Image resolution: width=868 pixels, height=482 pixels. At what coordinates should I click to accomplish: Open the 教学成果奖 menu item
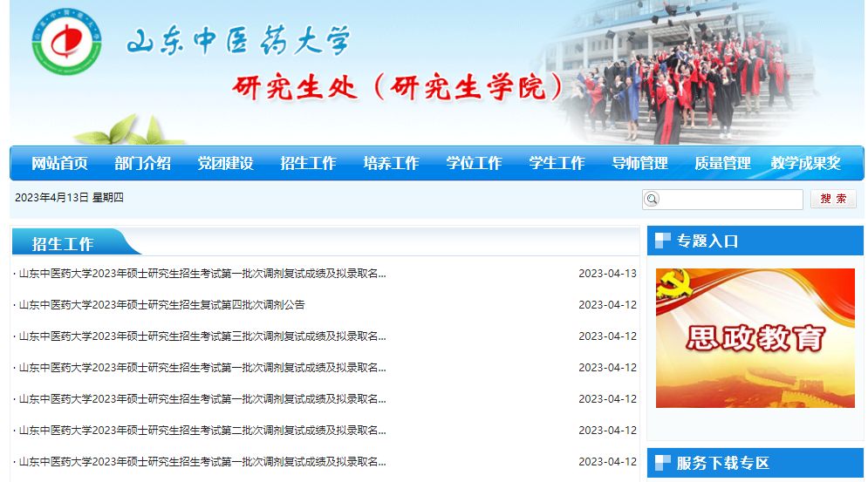coord(806,163)
